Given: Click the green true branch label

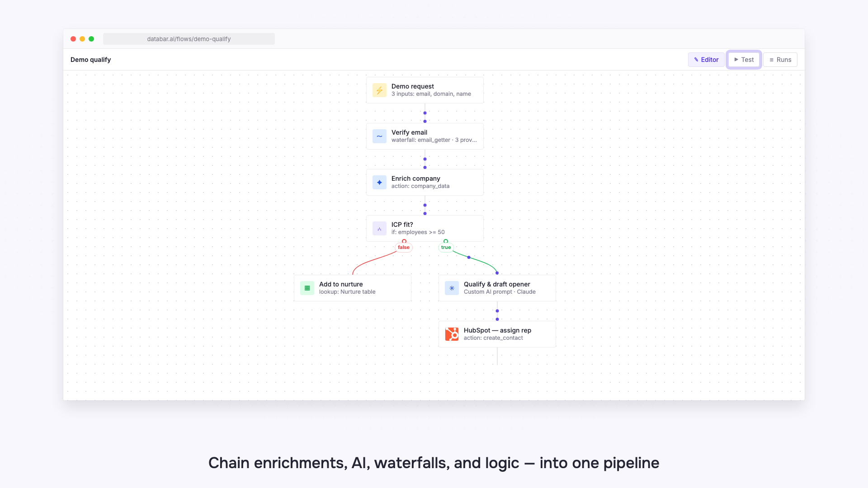Looking at the screenshot, I should pyautogui.click(x=446, y=248).
